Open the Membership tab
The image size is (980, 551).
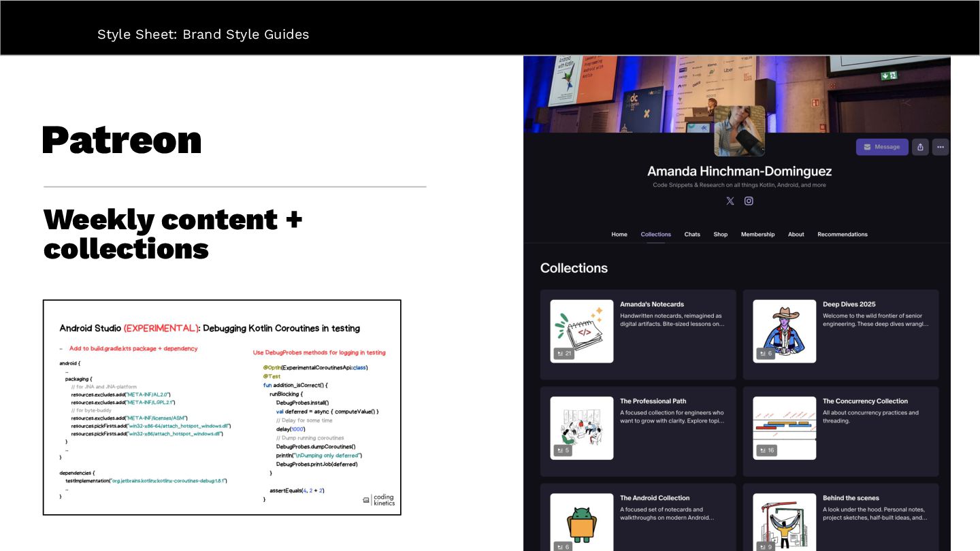pyautogui.click(x=757, y=235)
